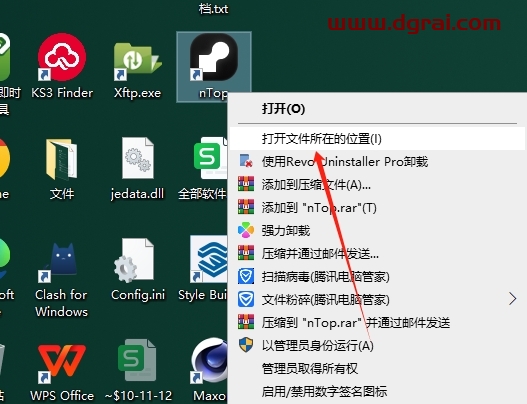Choose 压缩到 "nTop.rar" 并通过邮件发送
This screenshot has width=527, height=404.
376,323
